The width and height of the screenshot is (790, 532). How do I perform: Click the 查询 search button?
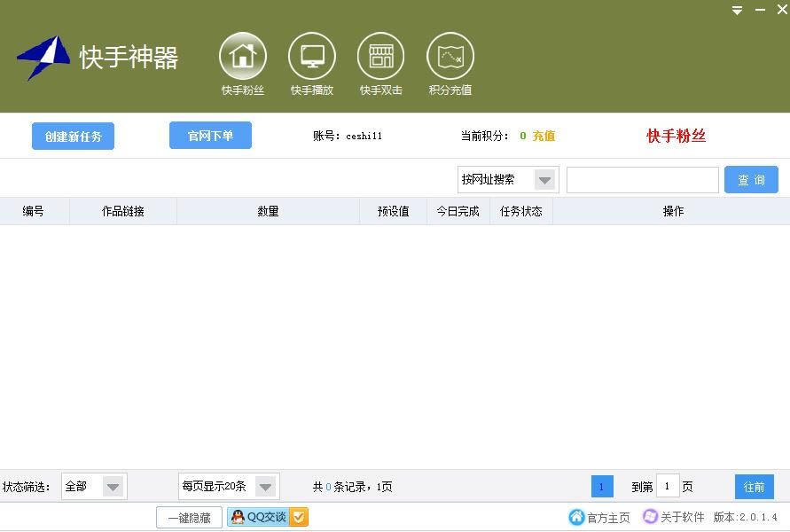(751, 179)
